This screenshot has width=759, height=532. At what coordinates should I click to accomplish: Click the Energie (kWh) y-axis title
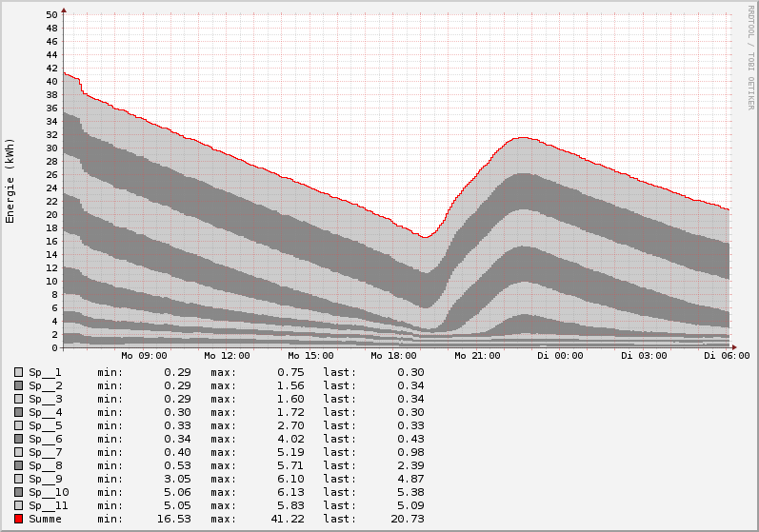(x=10, y=181)
